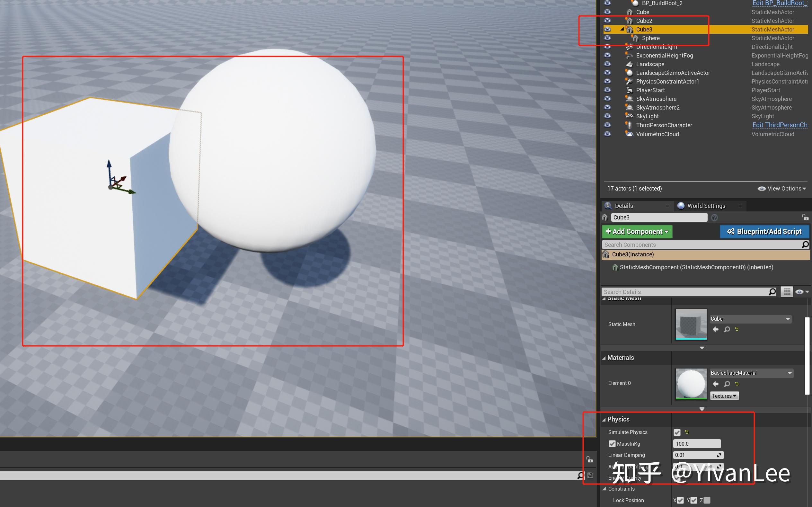The width and height of the screenshot is (812, 507).
Task: Click the Landscape actor icon
Action: [629, 64]
